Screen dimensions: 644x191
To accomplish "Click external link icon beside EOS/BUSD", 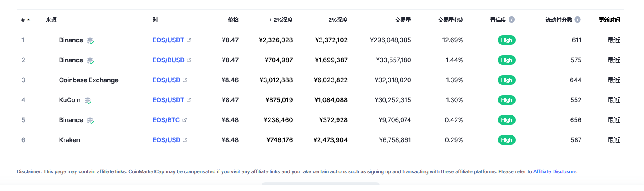I will click(189, 60).
